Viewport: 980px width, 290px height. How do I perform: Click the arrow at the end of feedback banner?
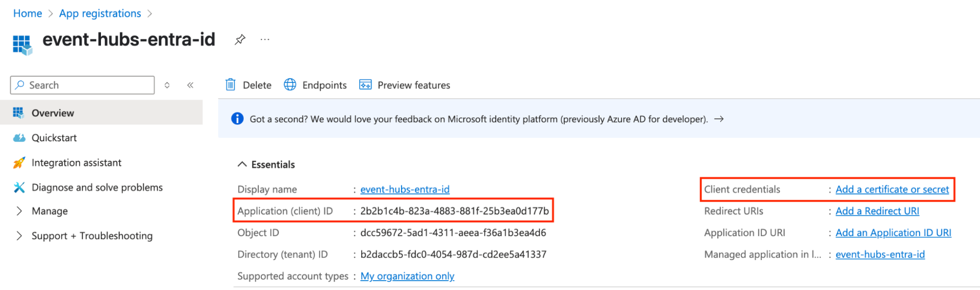tap(719, 119)
